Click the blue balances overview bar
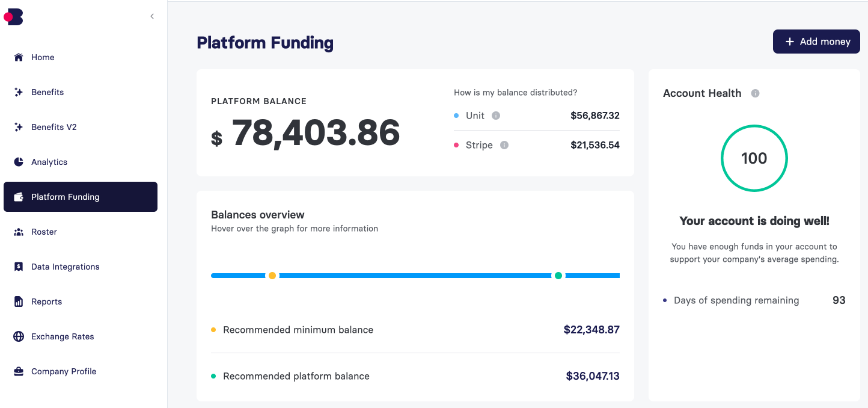 [x=415, y=276]
